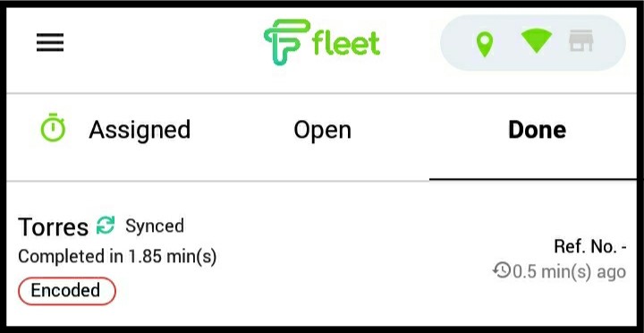Tap the underline beneath the Done tab

pyautogui.click(x=533, y=179)
